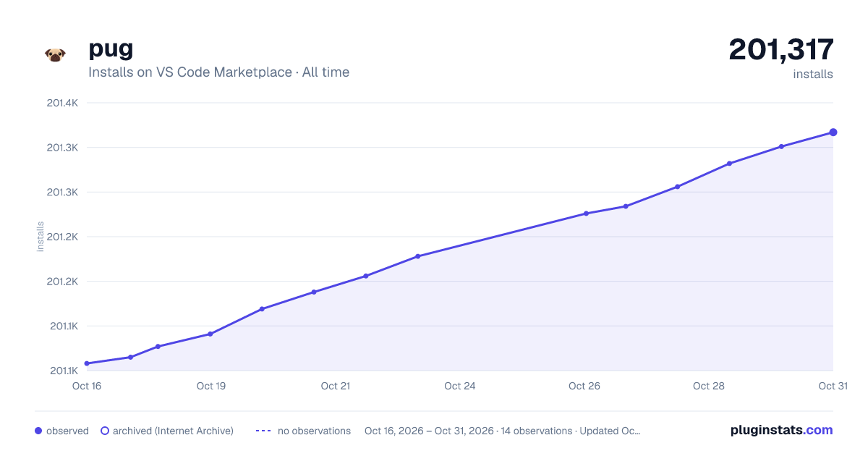Click the 'Oct 26' x-axis label
This screenshot has height=456, width=868.
pyautogui.click(x=584, y=386)
